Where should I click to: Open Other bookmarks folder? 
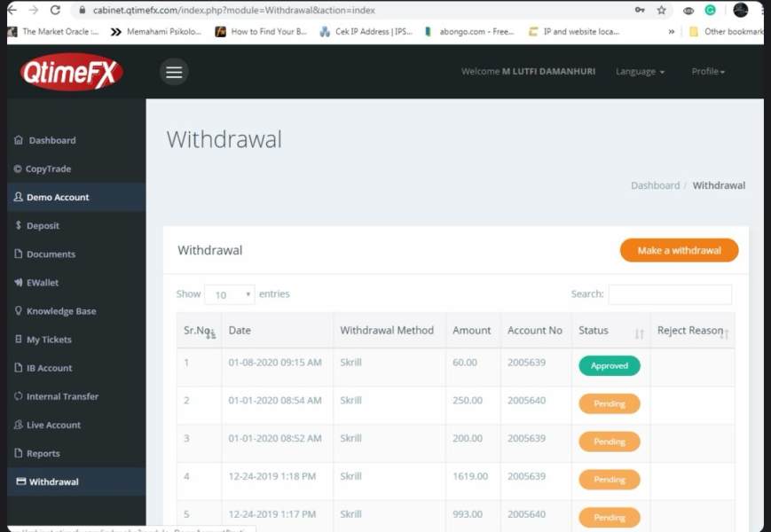727,31
